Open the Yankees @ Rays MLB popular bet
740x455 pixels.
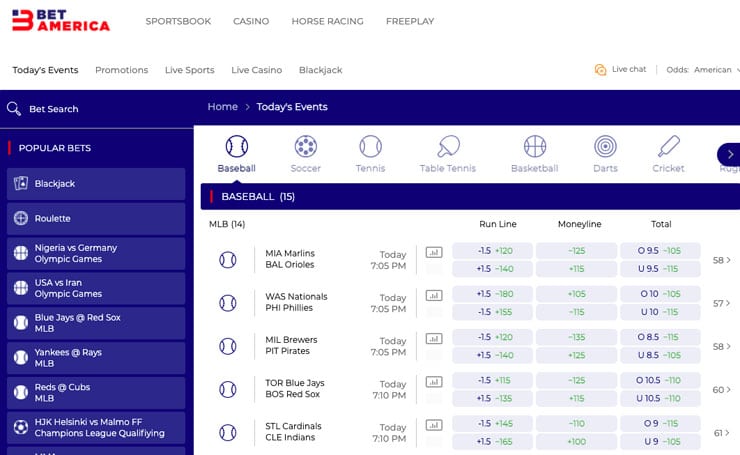(96, 358)
